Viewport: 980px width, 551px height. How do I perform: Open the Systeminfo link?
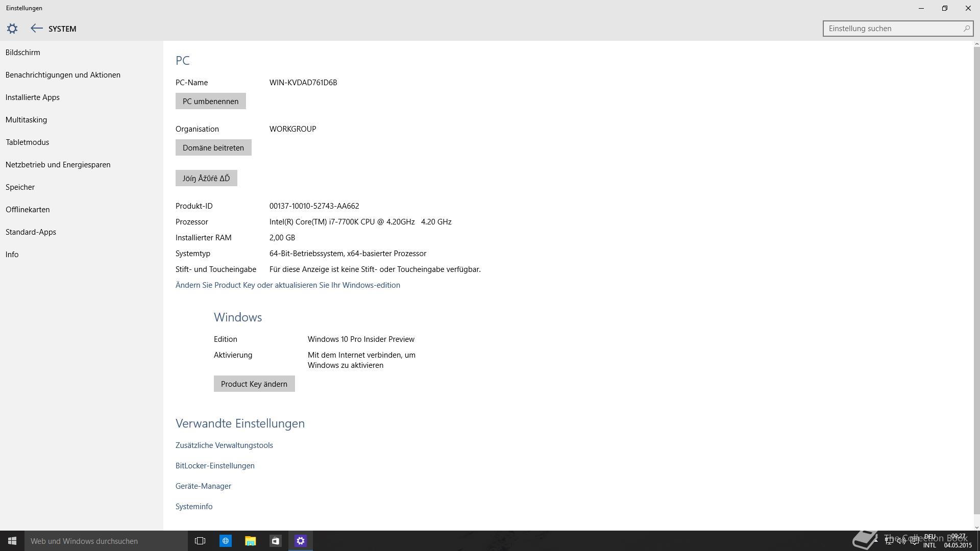tap(194, 506)
